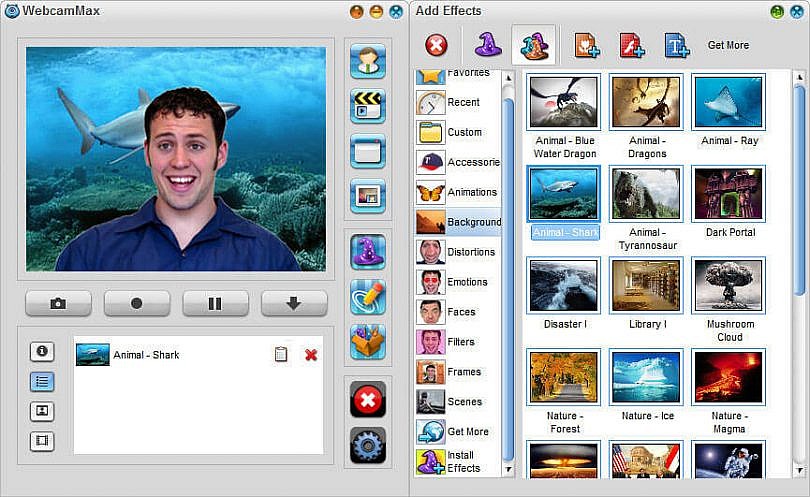This screenshot has width=810, height=497.
Task: Start recording with the record button
Action: tap(137, 303)
